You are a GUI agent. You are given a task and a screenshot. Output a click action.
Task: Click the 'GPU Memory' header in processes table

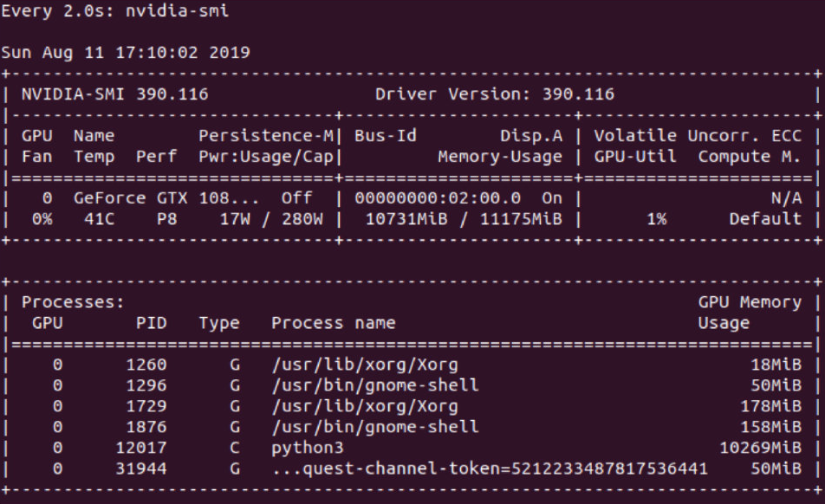click(750, 302)
